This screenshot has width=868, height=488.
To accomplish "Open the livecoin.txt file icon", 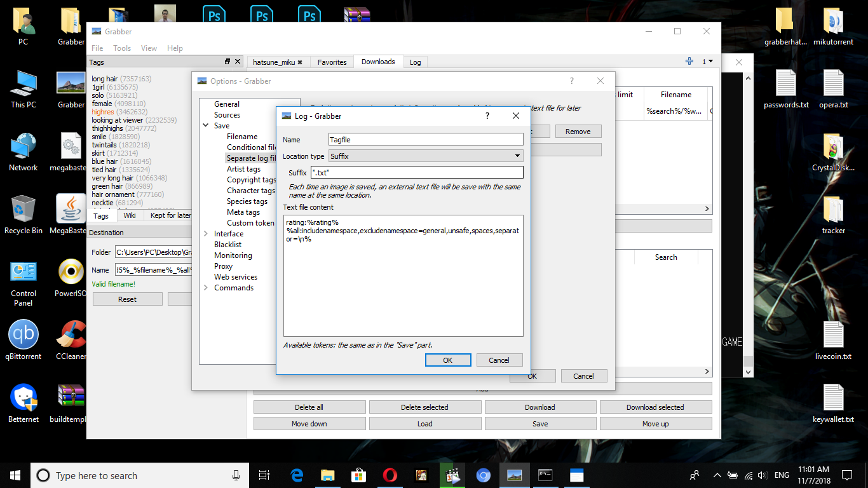I will point(833,341).
